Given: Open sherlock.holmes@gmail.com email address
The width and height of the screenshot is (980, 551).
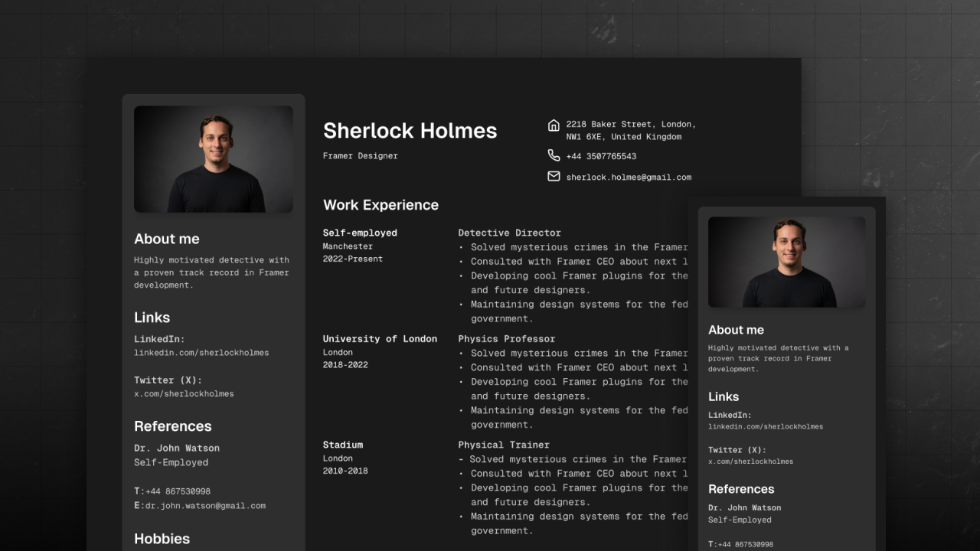Looking at the screenshot, I should click(628, 177).
